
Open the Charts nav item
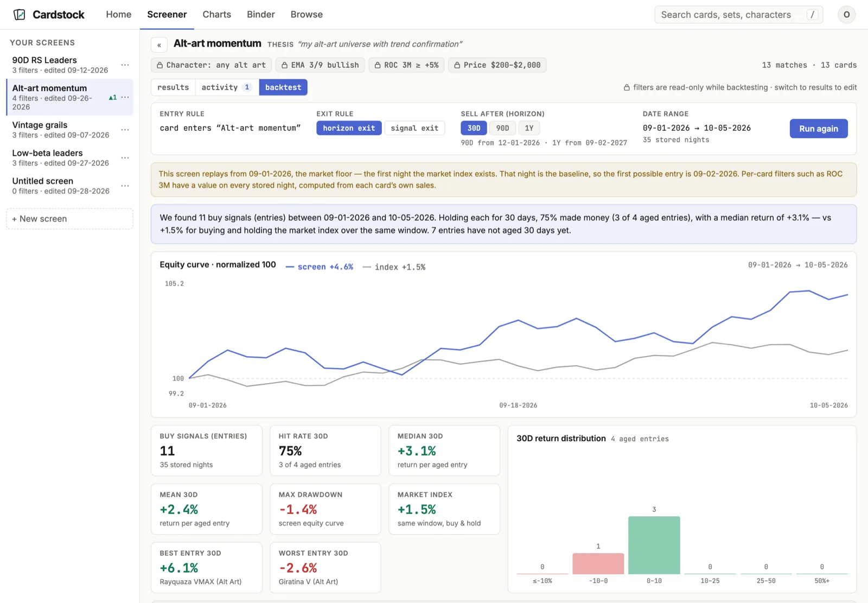tap(216, 15)
